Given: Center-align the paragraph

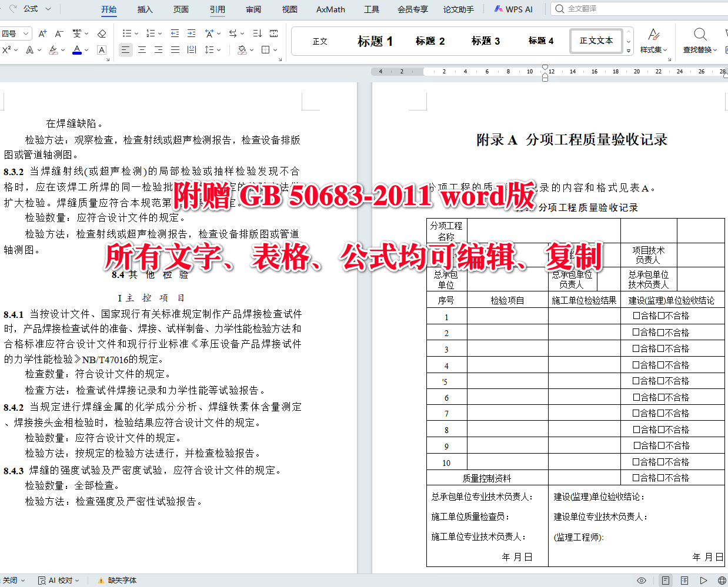Looking at the screenshot, I should [142, 50].
